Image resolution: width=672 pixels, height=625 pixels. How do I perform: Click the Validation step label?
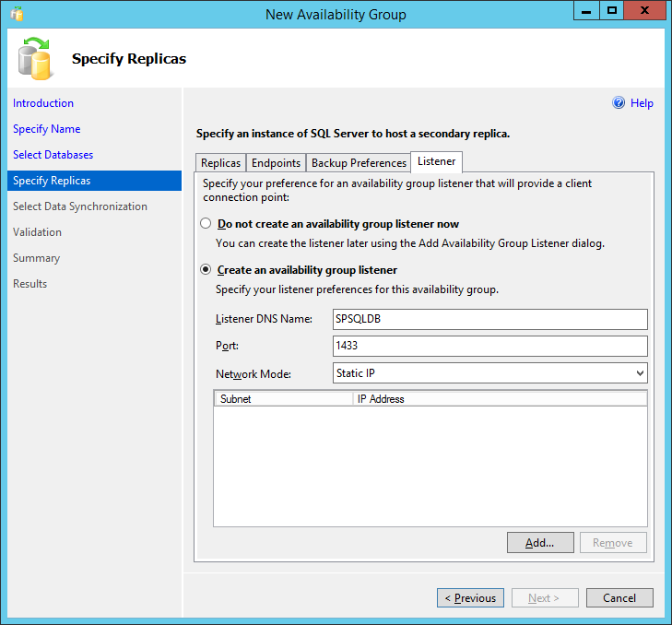point(37,232)
